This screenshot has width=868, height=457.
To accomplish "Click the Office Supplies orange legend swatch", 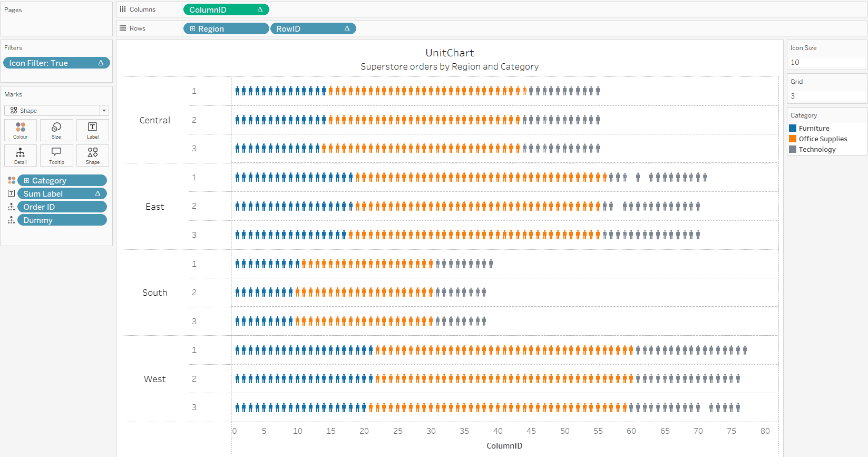I will [793, 139].
